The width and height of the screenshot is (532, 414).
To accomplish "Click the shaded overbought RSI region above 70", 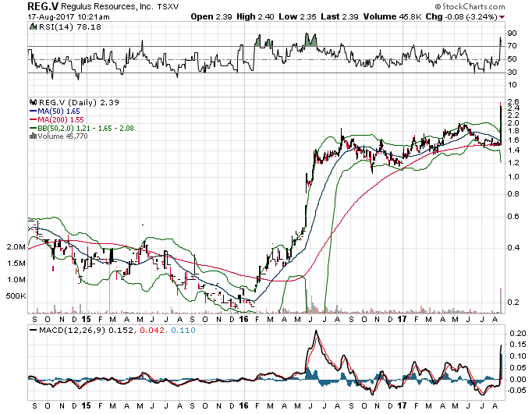I will 310,41.
